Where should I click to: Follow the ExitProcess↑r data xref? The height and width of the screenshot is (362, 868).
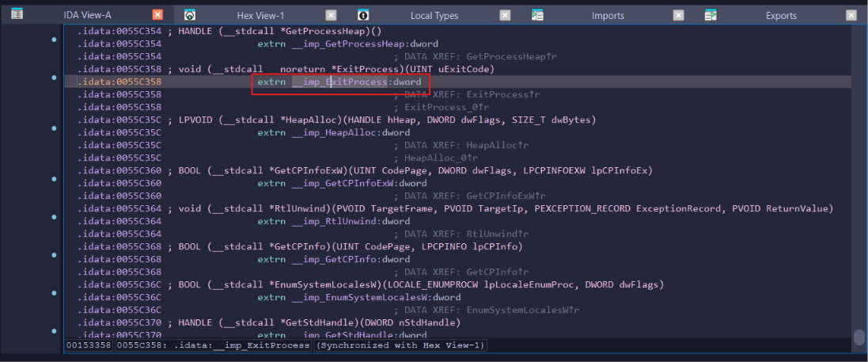click(504, 95)
